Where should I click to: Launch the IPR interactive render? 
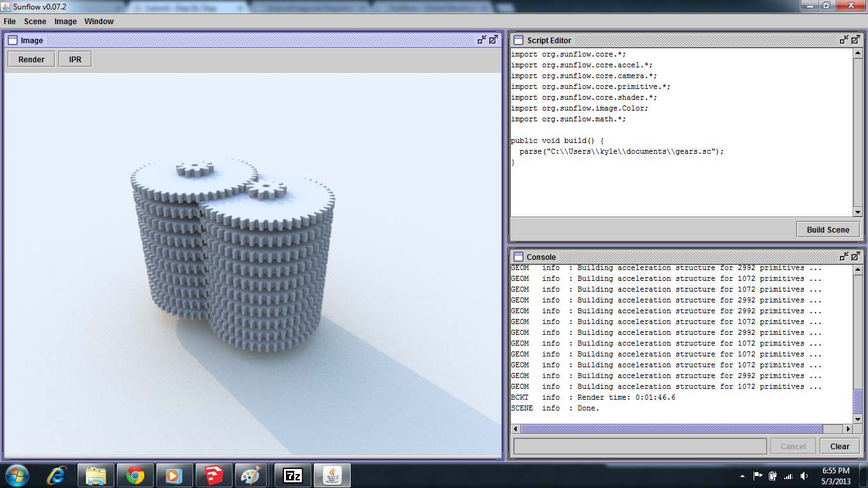click(x=75, y=60)
